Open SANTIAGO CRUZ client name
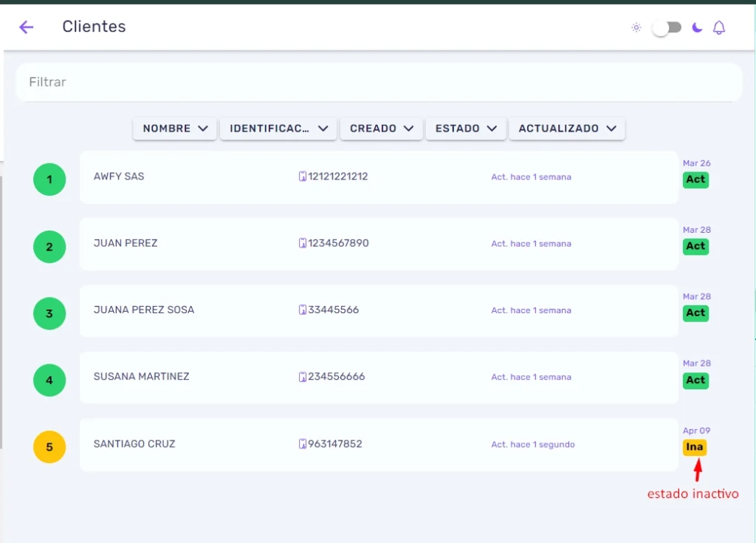This screenshot has width=756, height=543. [x=134, y=443]
